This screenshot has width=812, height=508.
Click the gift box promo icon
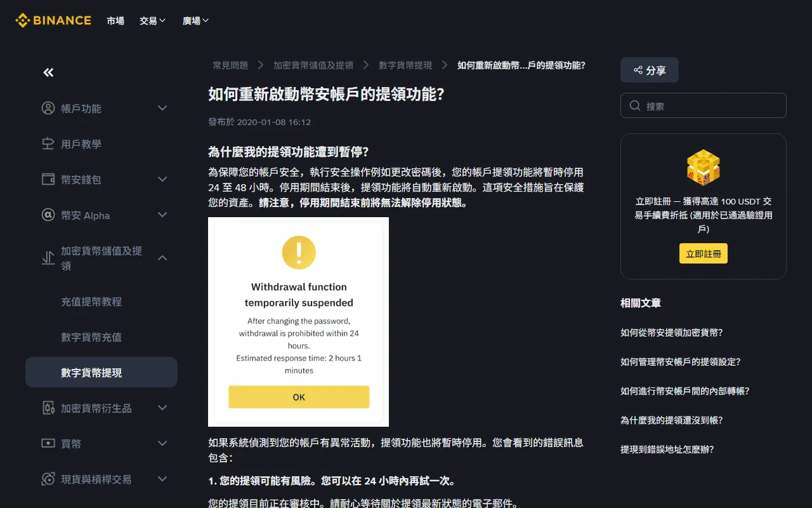click(x=704, y=167)
